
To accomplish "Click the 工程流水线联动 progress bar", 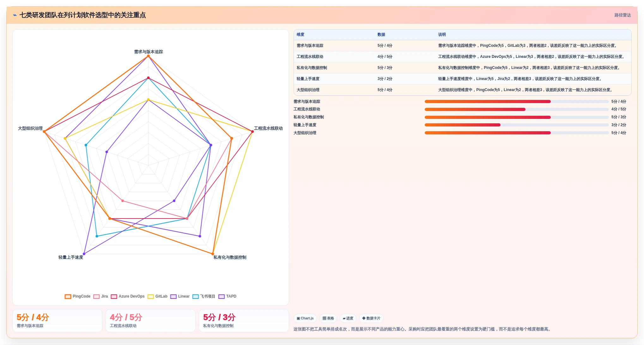I will (x=517, y=109).
